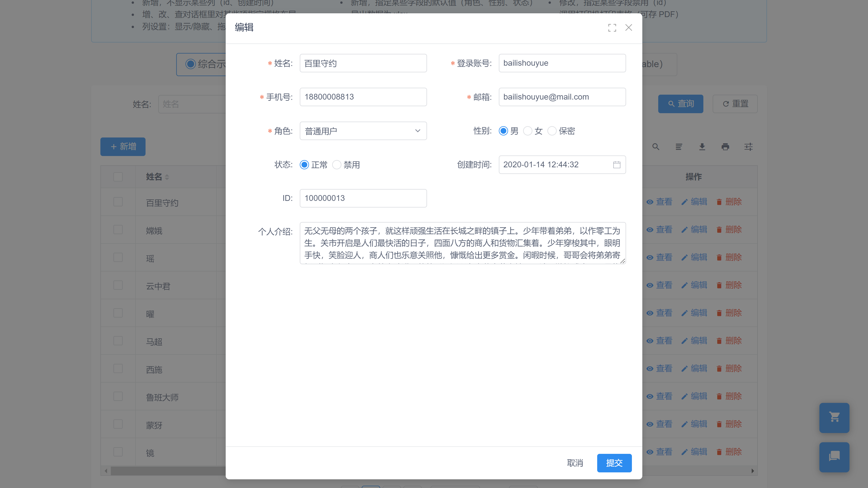Screen dimensions: 868x488
Task: Open column settings toolbar icon
Action: coord(749,146)
